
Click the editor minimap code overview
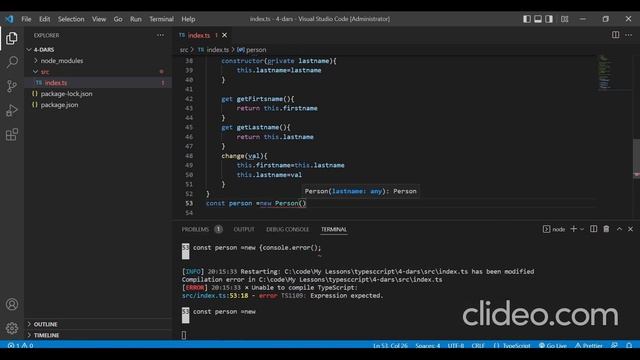(x=605, y=72)
